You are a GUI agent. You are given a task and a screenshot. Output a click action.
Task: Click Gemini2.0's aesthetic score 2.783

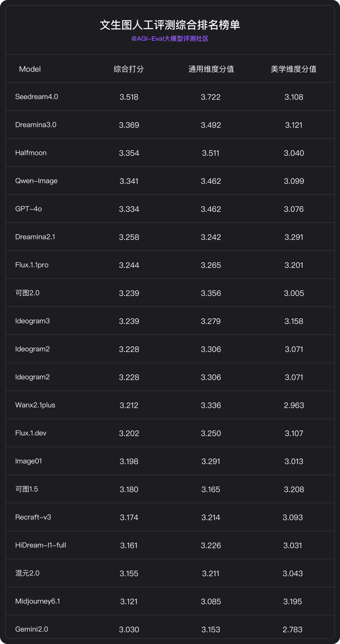click(292, 630)
